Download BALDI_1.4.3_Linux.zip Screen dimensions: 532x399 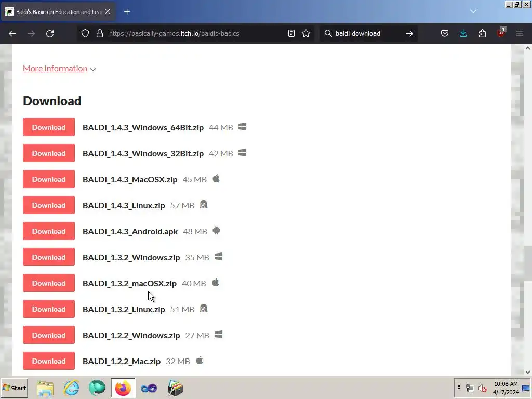click(49, 205)
